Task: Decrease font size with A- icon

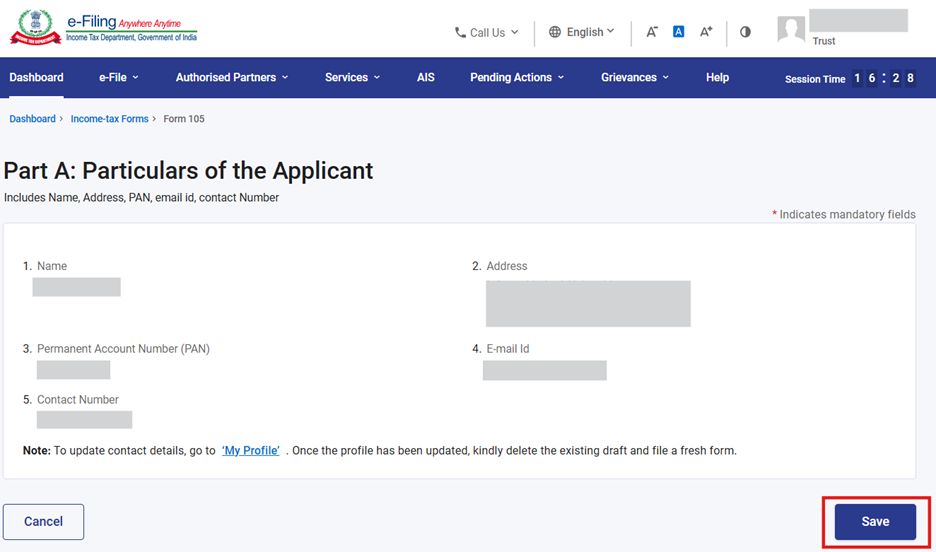Action: point(651,32)
